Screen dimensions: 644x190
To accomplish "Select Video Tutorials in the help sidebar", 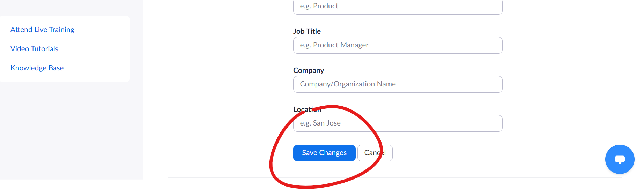I will click(x=34, y=49).
